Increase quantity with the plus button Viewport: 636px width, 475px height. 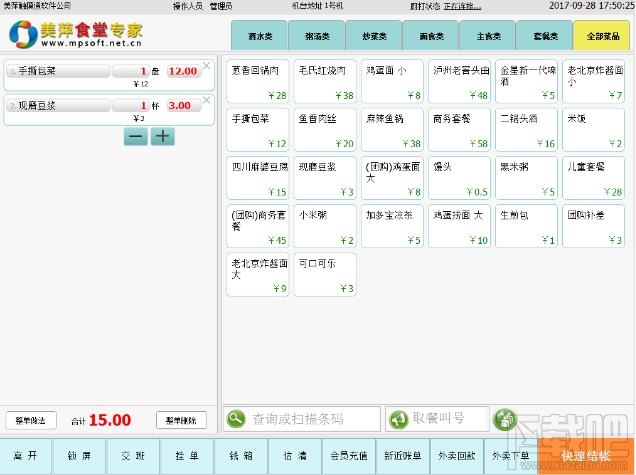[163, 136]
